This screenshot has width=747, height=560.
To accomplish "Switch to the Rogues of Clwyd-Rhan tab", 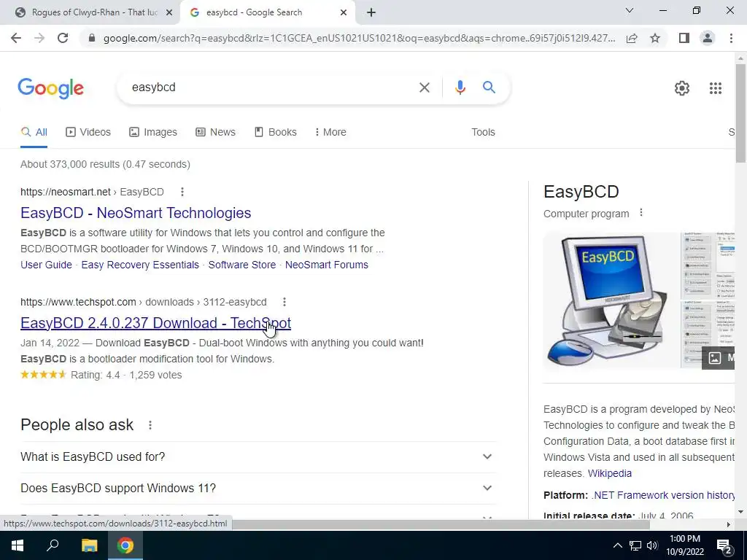I will click(x=94, y=12).
